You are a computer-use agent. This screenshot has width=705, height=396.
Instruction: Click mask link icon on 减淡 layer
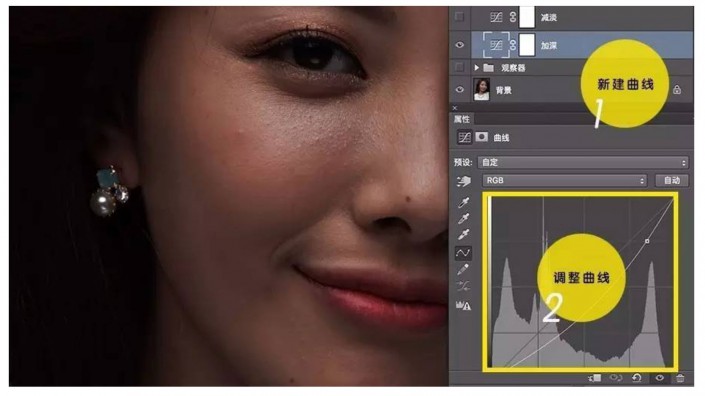[x=513, y=17]
